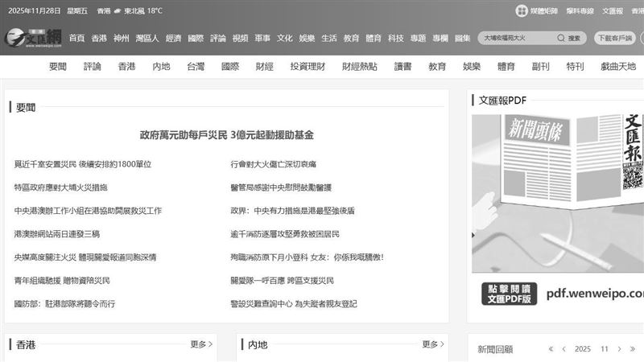Viewport: 644px width, 362px height.
Task: Open the 媒體矩陣 link
Action: coord(544,11)
